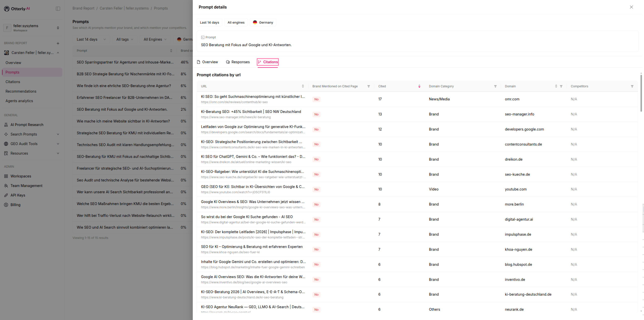Click the Carsten Feller brand avatar icon
The height and width of the screenshot is (320, 644).
pos(7,53)
